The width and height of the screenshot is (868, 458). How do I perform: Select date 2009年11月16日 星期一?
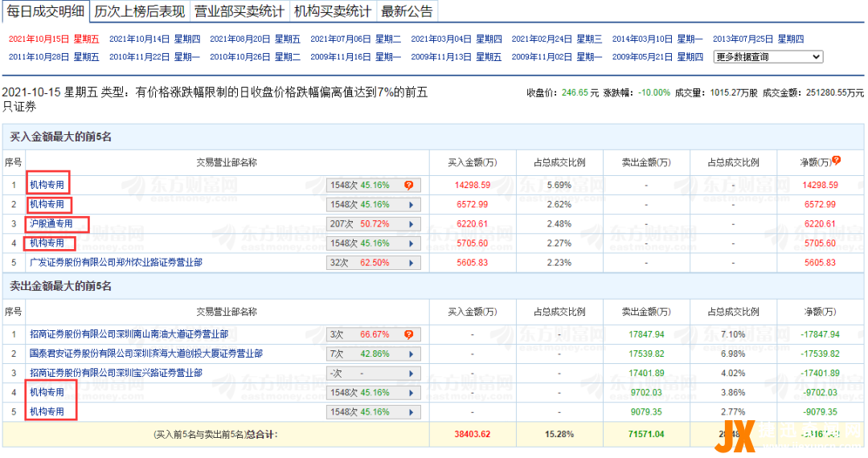pyautogui.click(x=355, y=57)
